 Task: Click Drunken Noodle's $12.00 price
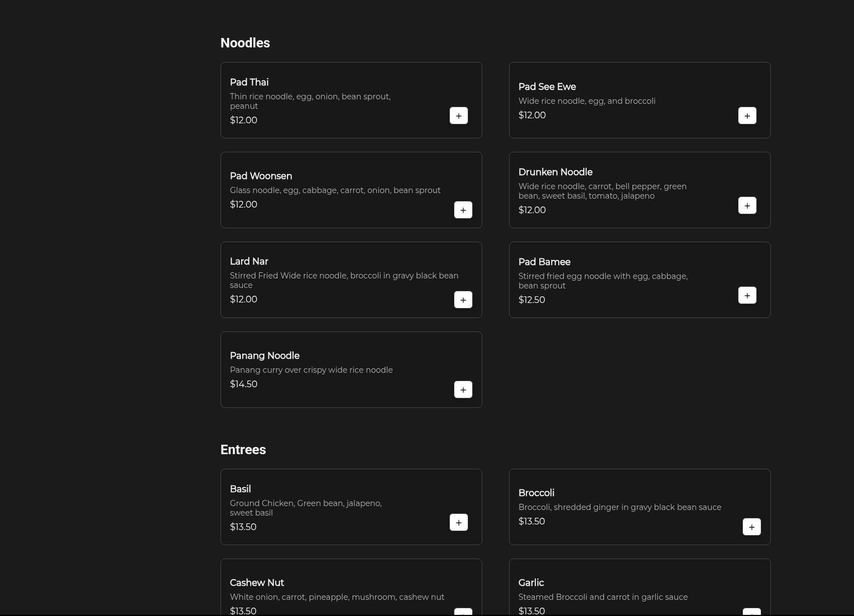coord(532,210)
